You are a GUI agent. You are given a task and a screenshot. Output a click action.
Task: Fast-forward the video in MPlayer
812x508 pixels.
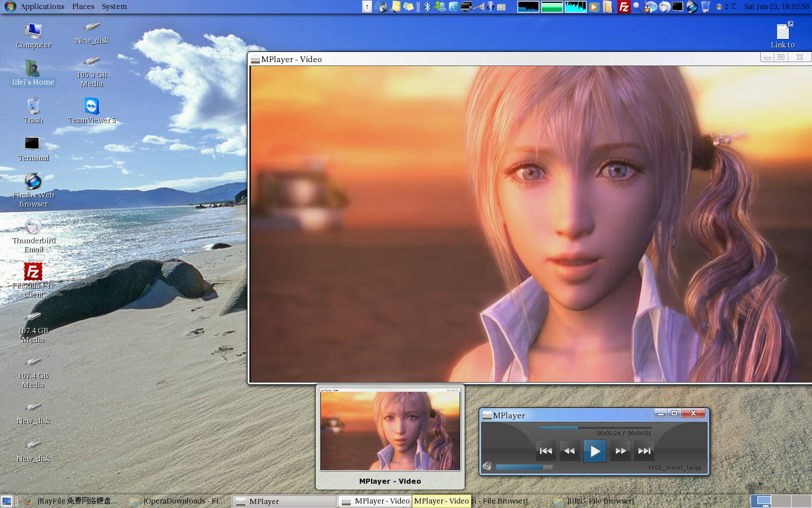click(620, 451)
